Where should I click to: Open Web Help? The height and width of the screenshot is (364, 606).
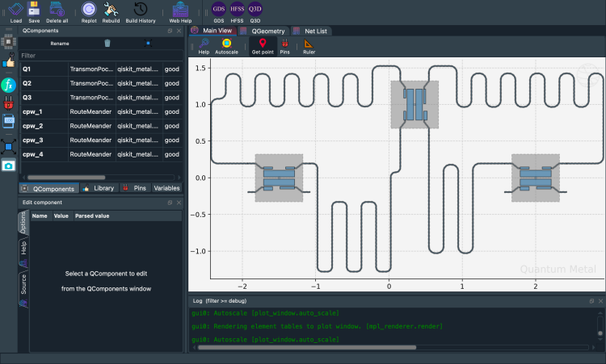180,12
